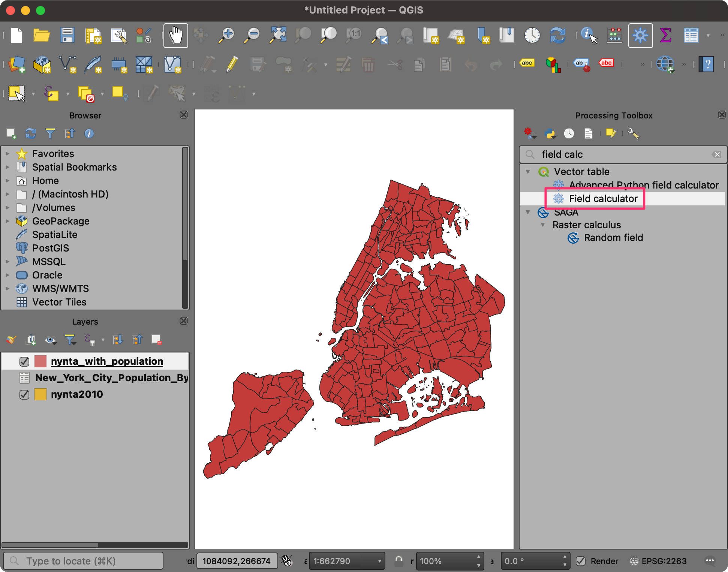Screen dimensions: 728x572
Task: Select the Pan Map hand tool
Action: click(x=175, y=36)
